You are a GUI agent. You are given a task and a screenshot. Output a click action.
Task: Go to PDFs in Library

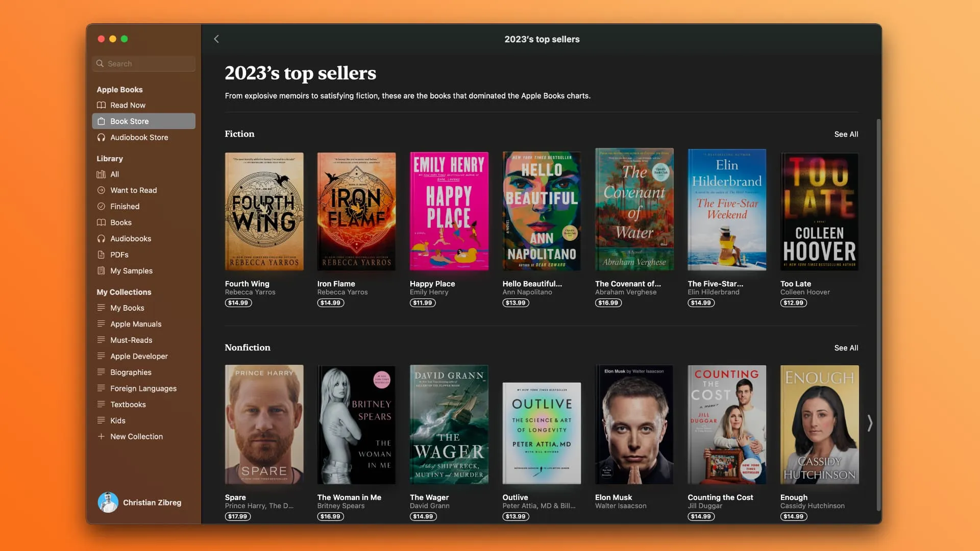pyautogui.click(x=143, y=255)
